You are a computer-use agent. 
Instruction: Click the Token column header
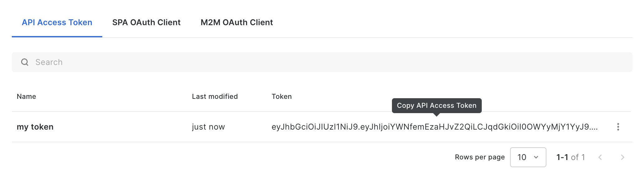point(282,97)
